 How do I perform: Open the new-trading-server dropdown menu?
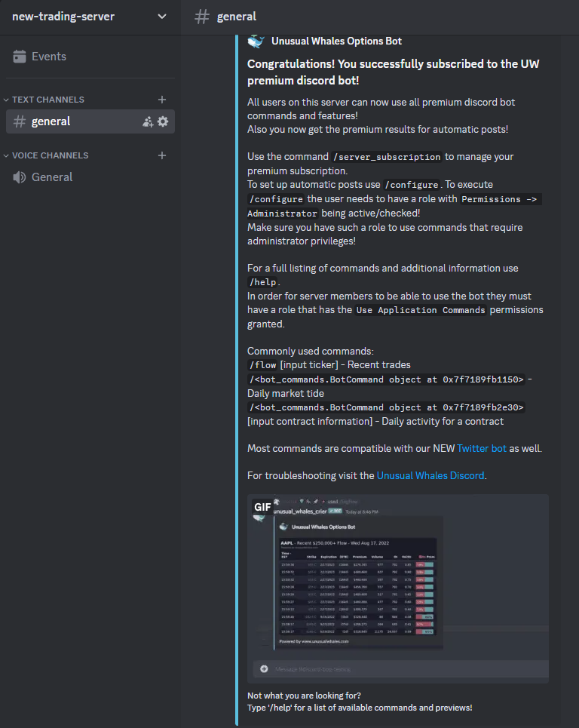pos(90,17)
